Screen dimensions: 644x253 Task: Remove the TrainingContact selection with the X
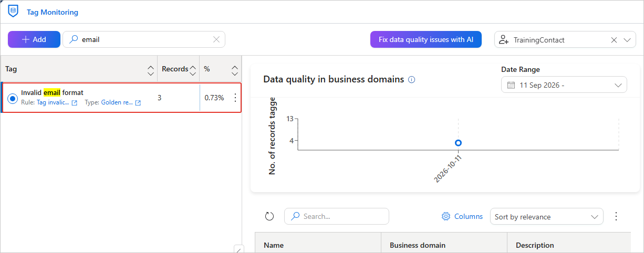coord(614,39)
